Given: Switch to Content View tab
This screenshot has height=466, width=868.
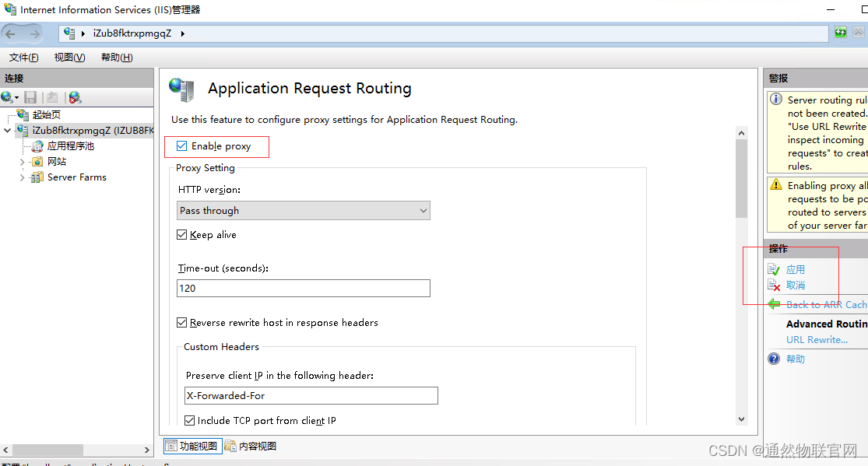Looking at the screenshot, I should tap(251, 446).
